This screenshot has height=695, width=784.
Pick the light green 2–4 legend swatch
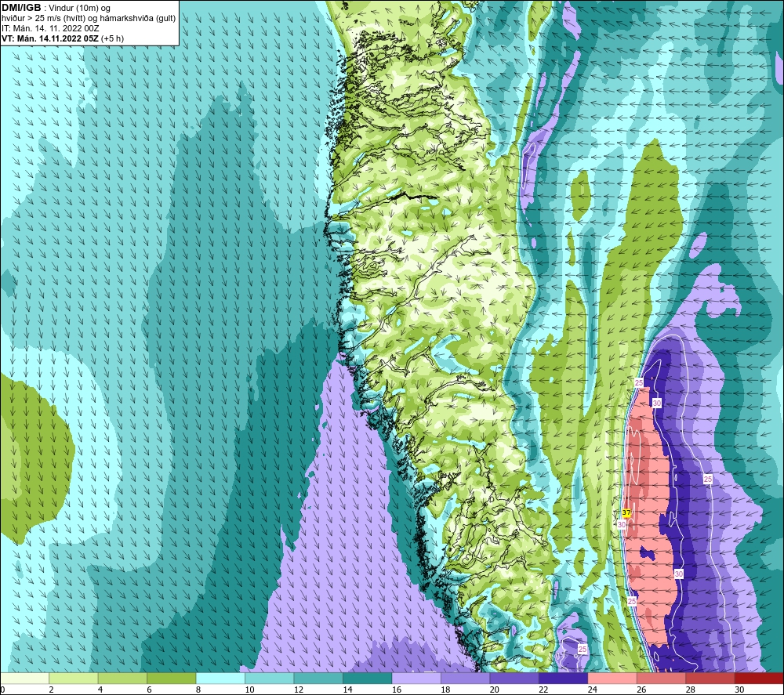click(74, 678)
